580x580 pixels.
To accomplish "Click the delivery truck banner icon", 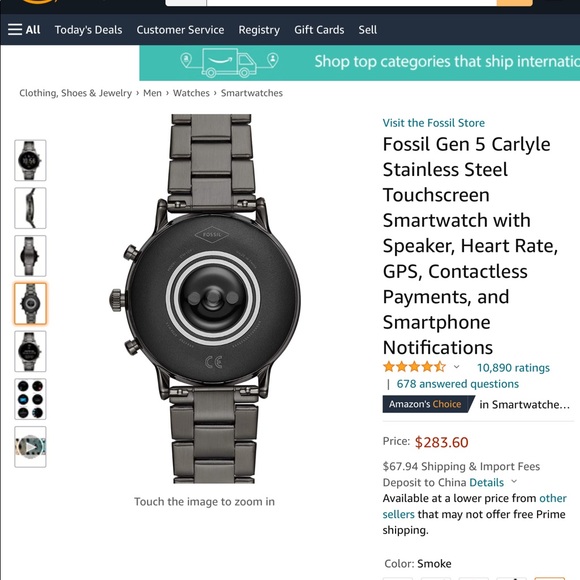I will (x=229, y=63).
